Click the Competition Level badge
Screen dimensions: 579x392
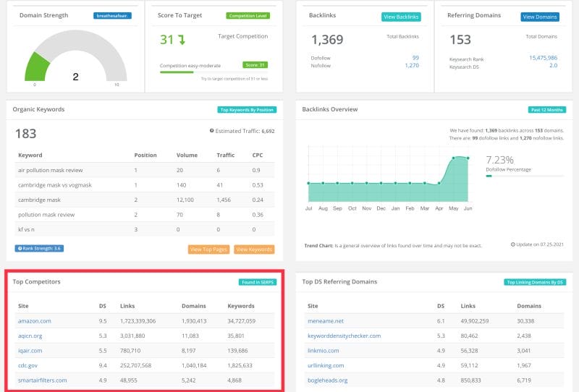point(248,16)
